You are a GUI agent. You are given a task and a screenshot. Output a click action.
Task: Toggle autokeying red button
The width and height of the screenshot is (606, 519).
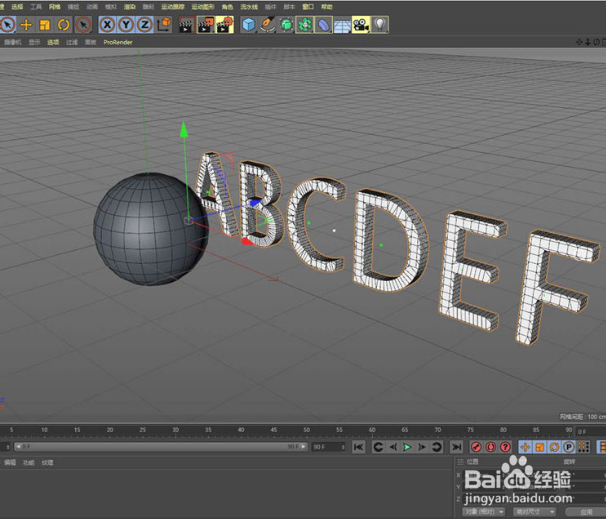[x=491, y=447]
